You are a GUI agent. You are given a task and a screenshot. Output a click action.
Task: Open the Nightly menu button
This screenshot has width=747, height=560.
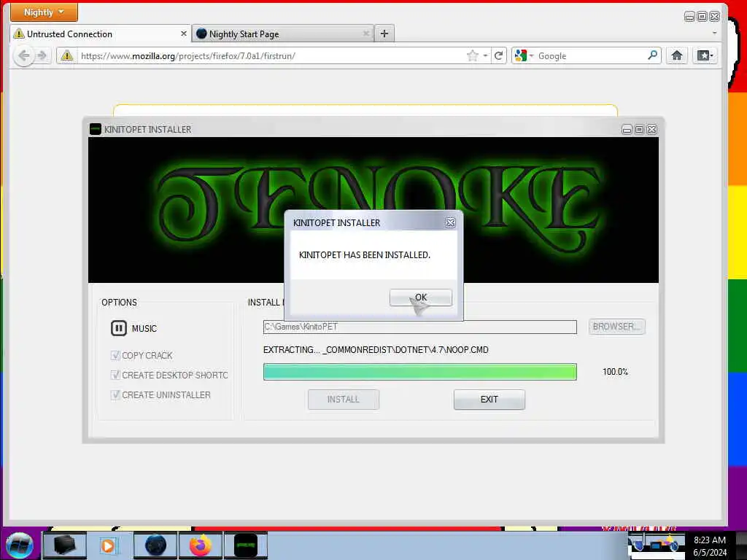[x=44, y=12]
